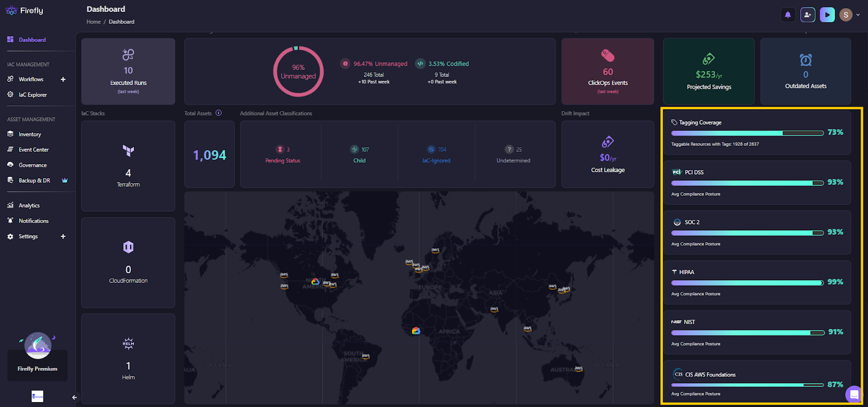The height and width of the screenshot is (407, 868).
Task: Expand Settings with its plus icon
Action: tap(63, 236)
